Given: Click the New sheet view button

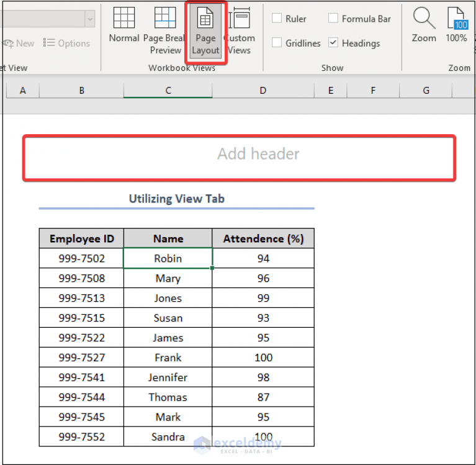Looking at the screenshot, I should pyautogui.click(x=19, y=43).
